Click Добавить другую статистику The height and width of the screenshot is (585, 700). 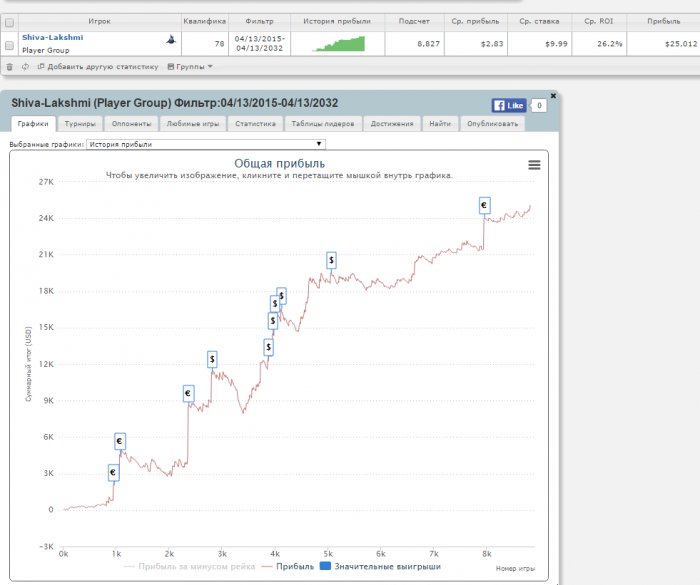click(x=98, y=67)
